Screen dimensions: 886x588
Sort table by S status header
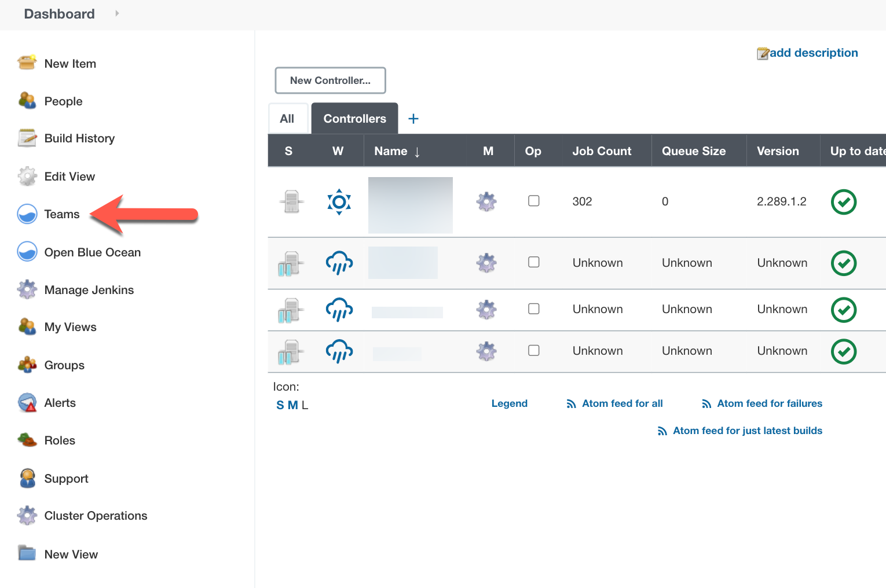click(288, 151)
